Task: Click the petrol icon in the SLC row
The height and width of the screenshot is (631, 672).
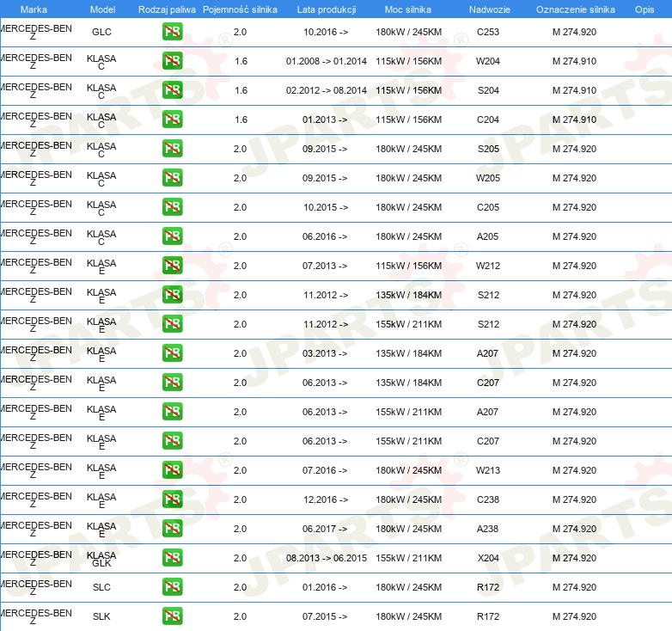Action: pos(172,588)
